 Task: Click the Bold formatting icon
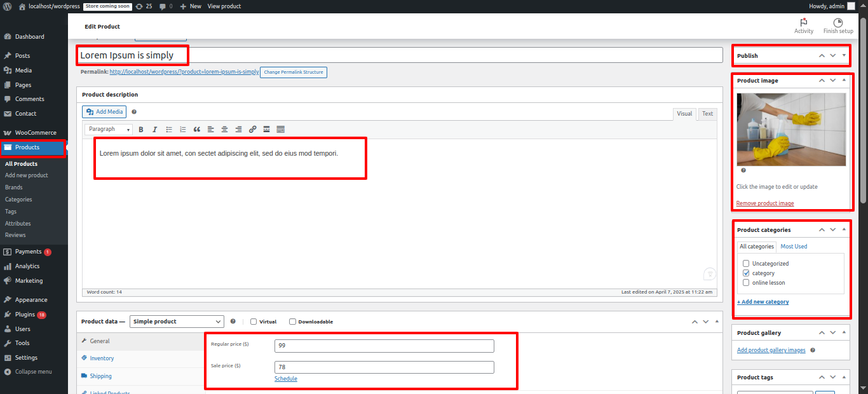tap(141, 130)
